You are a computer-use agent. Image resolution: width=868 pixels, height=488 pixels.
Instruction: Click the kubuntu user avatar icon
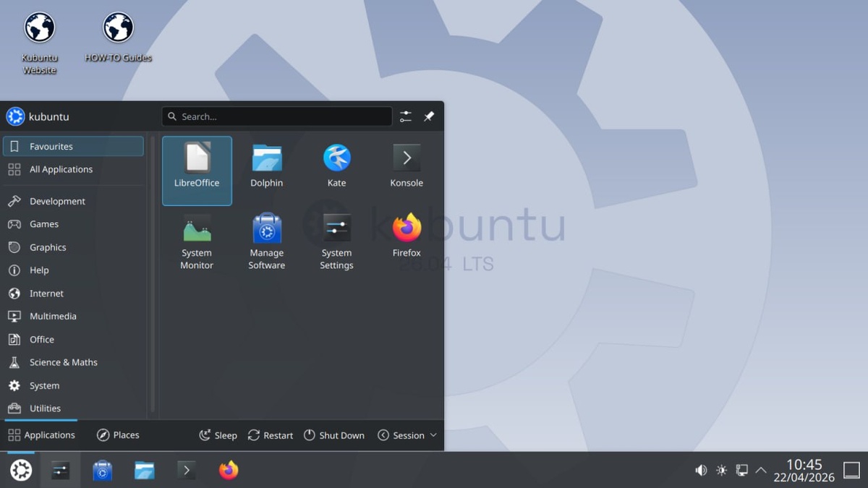pyautogui.click(x=15, y=116)
